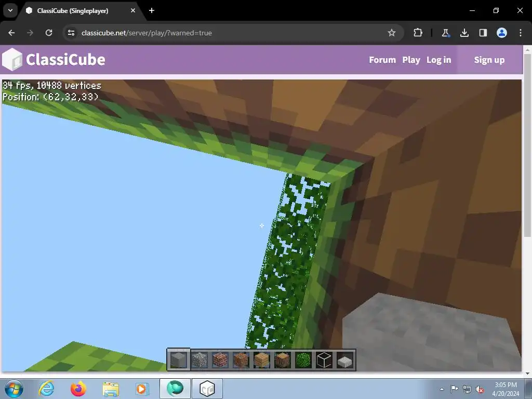The image size is (532, 399).
Task: Open the Action Center flag icon
Action: click(454, 389)
